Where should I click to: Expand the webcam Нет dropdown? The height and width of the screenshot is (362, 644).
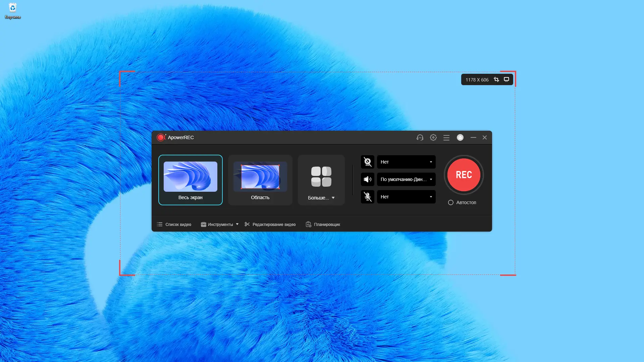tap(406, 162)
